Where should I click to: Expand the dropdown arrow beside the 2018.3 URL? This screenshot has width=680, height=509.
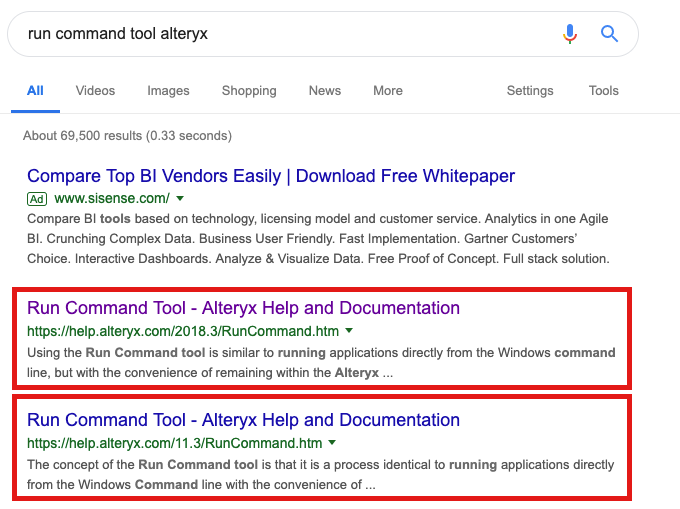click(x=349, y=331)
